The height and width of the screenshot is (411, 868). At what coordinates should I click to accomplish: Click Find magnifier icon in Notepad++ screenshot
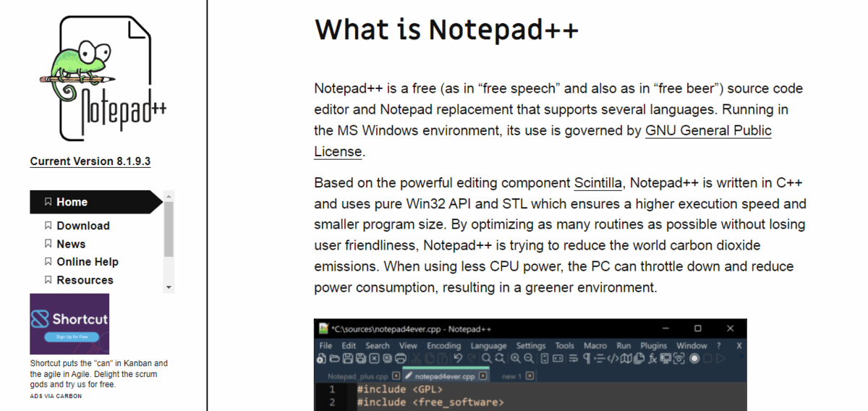click(487, 358)
